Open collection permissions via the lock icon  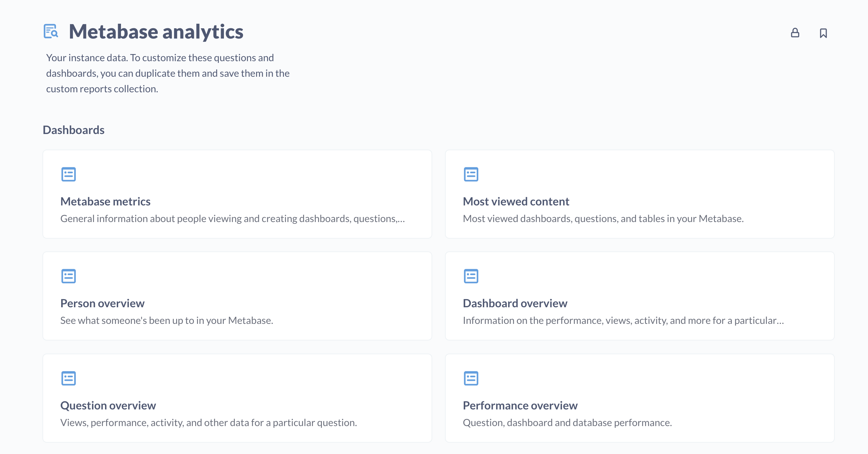pos(794,33)
